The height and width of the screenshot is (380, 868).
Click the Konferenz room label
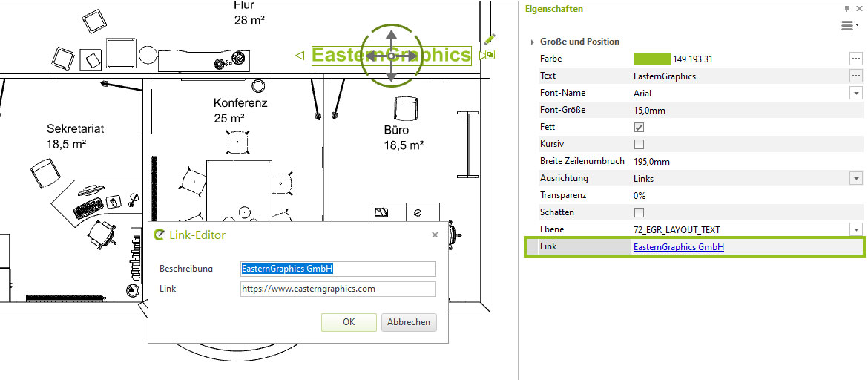click(240, 103)
